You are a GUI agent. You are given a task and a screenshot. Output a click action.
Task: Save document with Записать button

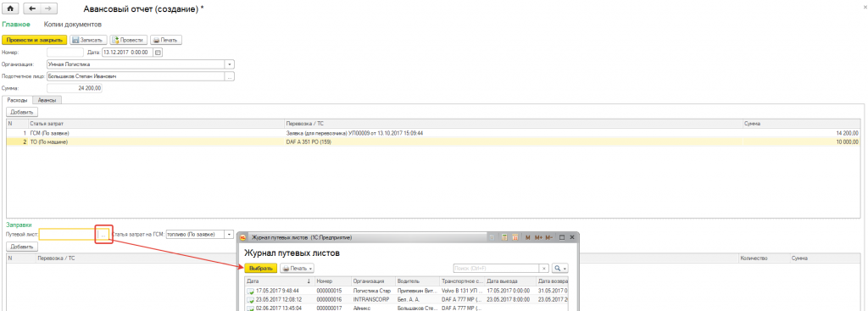[88, 41]
